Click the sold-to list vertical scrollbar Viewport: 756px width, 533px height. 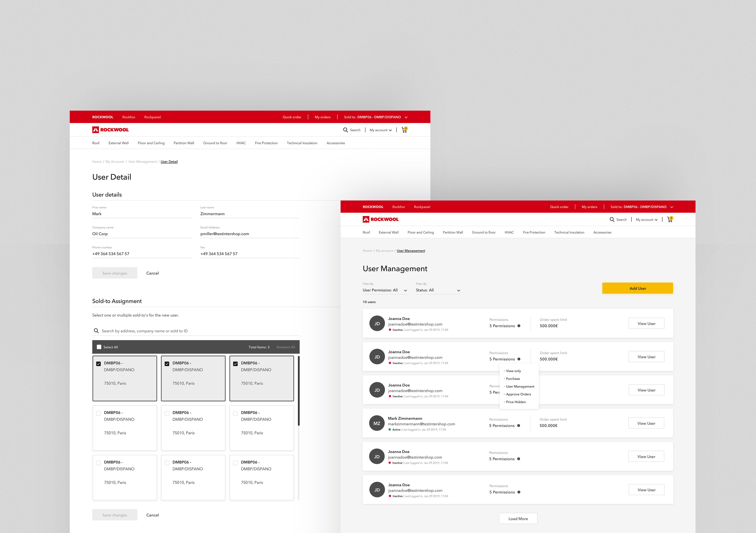[299, 391]
